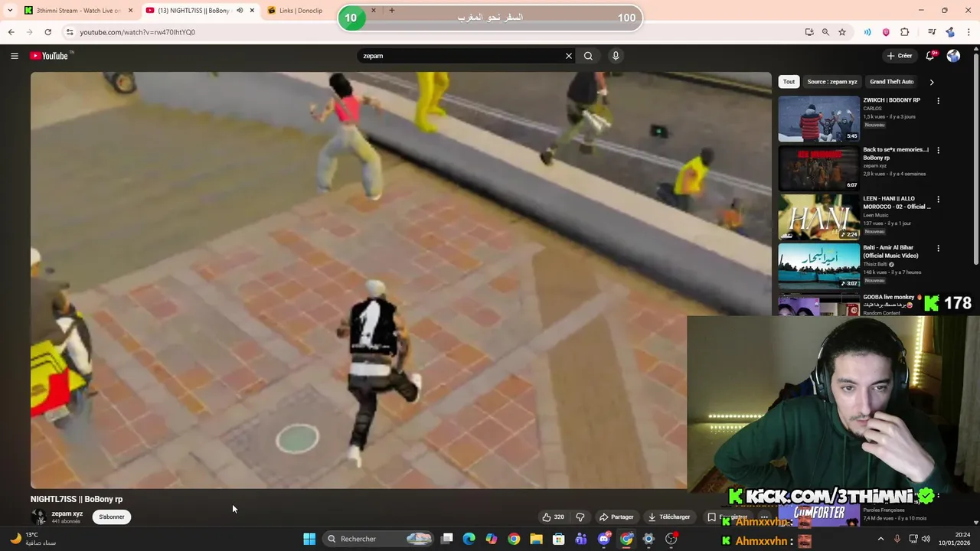Switch to the Links | Donoclip tab
The image size is (980, 551).
point(300,11)
